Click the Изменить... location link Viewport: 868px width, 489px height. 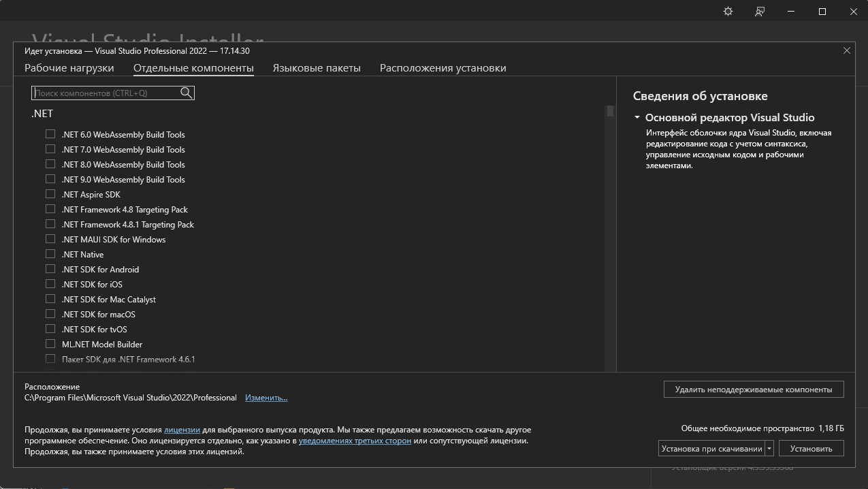tap(266, 398)
